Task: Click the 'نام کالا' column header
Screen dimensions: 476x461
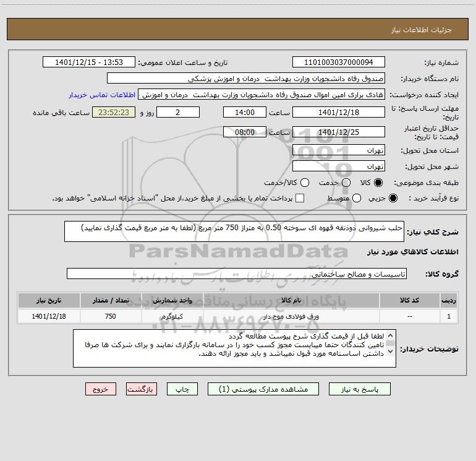Action: (x=291, y=300)
